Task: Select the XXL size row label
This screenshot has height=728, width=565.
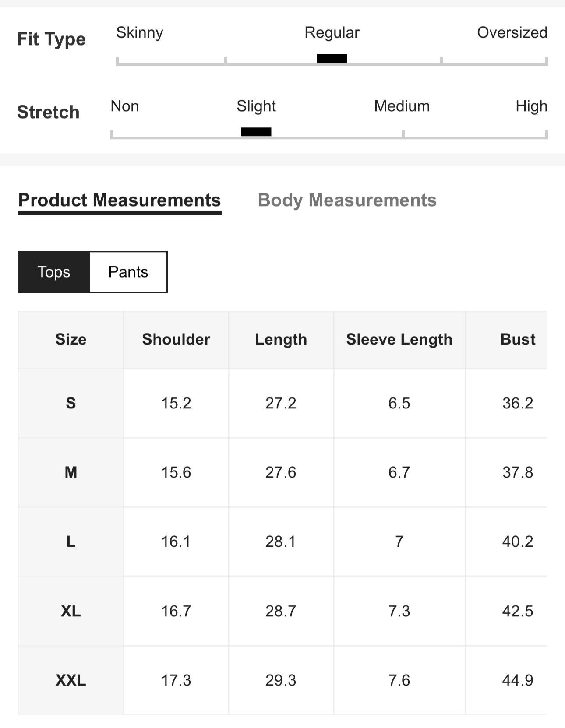Action: click(x=71, y=680)
